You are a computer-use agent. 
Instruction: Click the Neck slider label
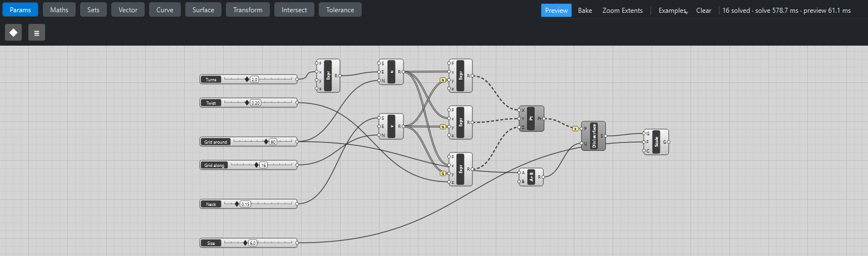click(211, 204)
